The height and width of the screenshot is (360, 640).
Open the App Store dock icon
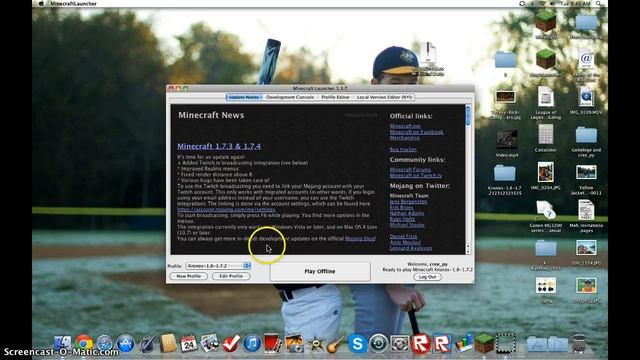pyautogui.click(x=126, y=343)
